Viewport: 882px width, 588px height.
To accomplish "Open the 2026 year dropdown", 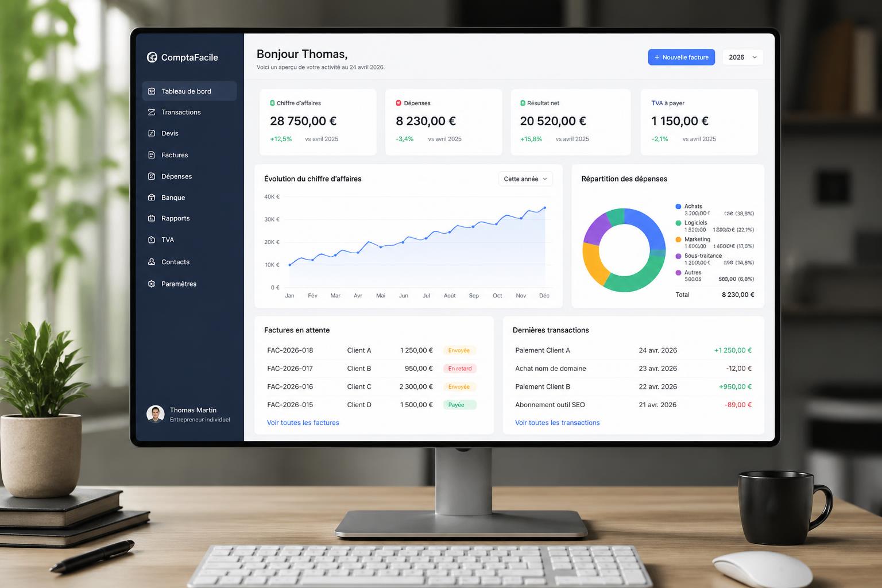I will click(742, 57).
